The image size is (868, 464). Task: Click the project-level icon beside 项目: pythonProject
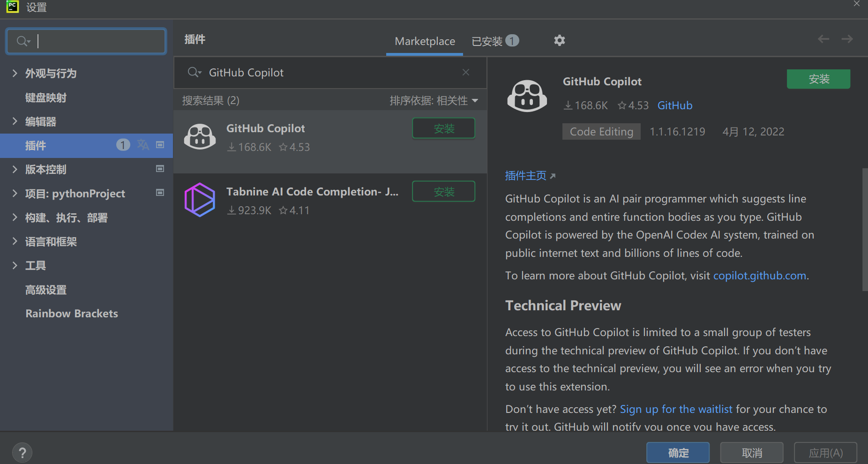coord(160,193)
